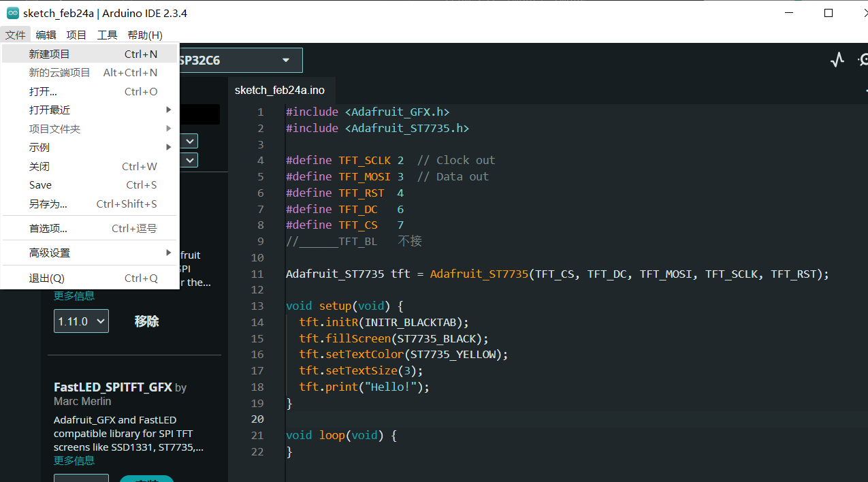Click the // Data out comment

(453, 176)
